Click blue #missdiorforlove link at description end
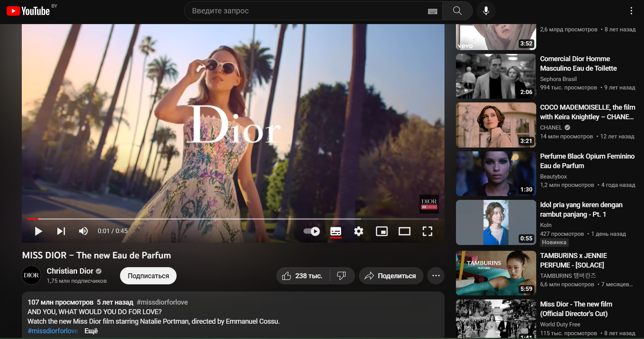The image size is (644, 339). coord(53,331)
